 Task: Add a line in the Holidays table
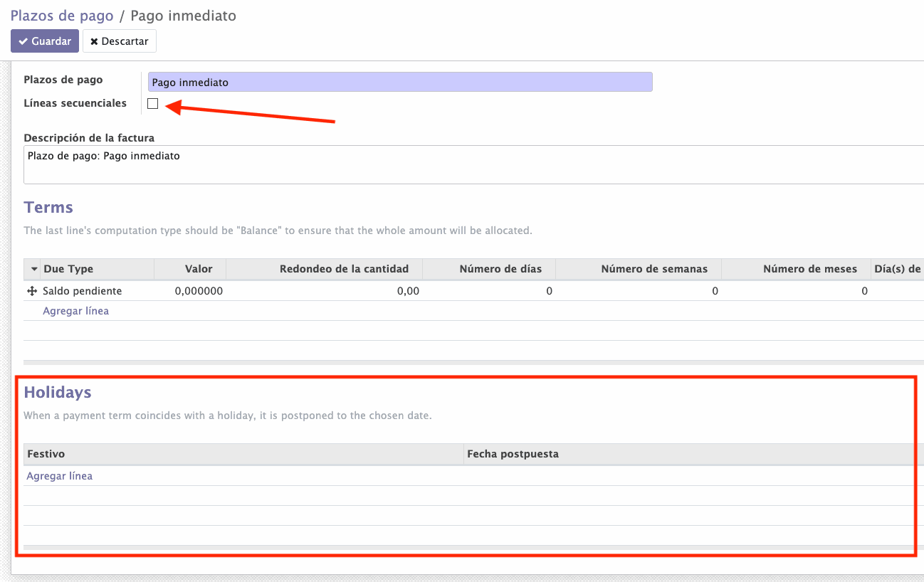pos(59,476)
